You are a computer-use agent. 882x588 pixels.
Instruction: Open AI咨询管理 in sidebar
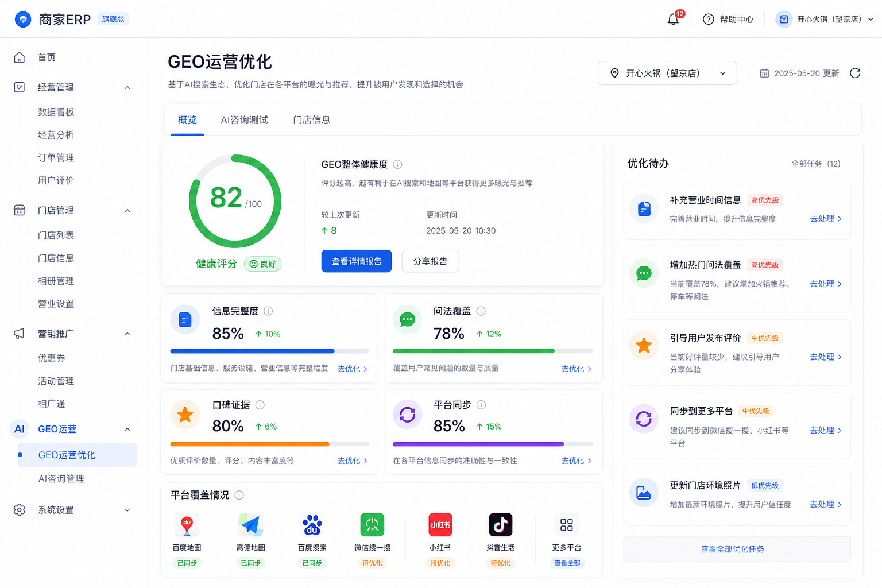(x=61, y=479)
